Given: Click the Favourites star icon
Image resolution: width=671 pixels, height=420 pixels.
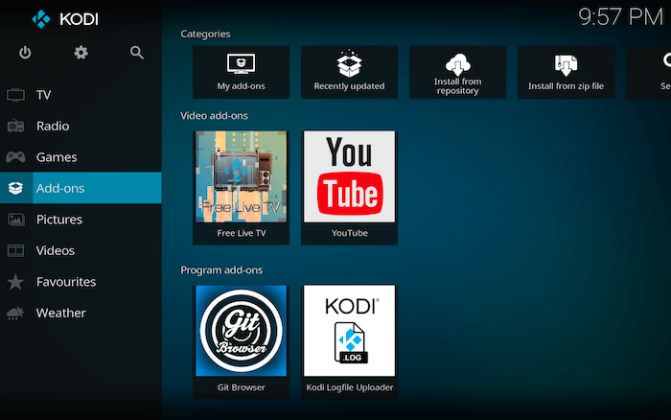Looking at the screenshot, I should click(16, 282).
